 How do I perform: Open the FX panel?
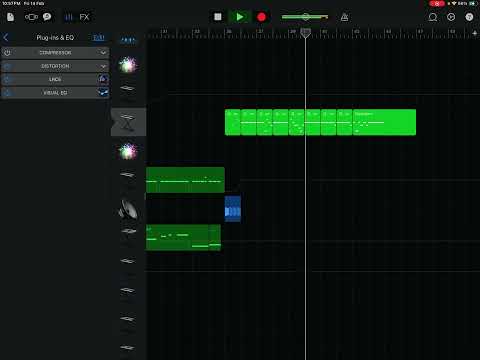click(84, 17)
